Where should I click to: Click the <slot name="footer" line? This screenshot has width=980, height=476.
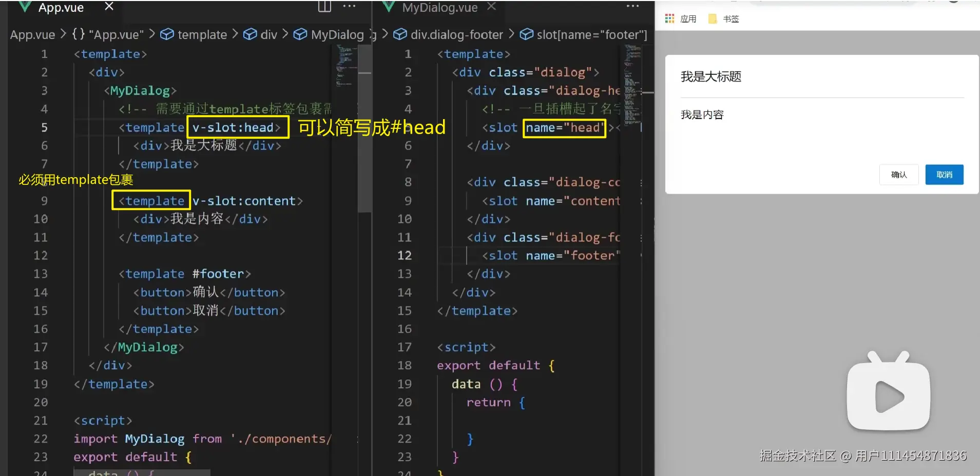[551, 256]
